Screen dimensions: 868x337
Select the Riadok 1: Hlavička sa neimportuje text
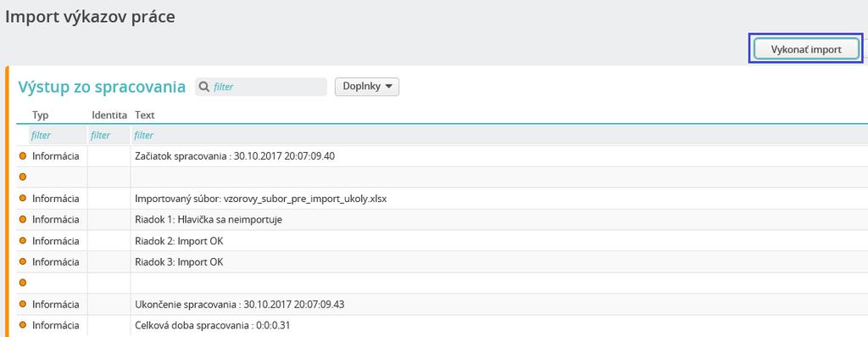[209, 220]
